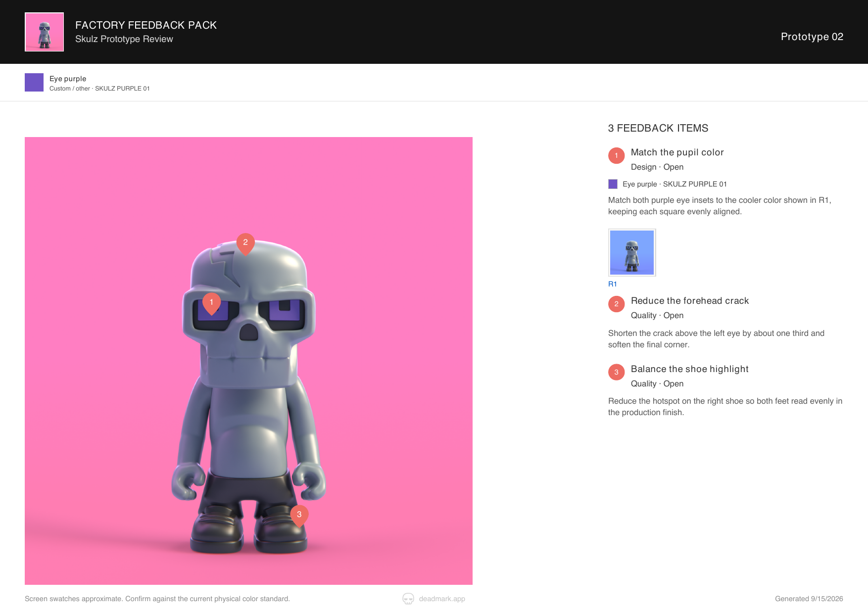
Task: Click the 'Design · Open' status text
Action: point(657,167)
